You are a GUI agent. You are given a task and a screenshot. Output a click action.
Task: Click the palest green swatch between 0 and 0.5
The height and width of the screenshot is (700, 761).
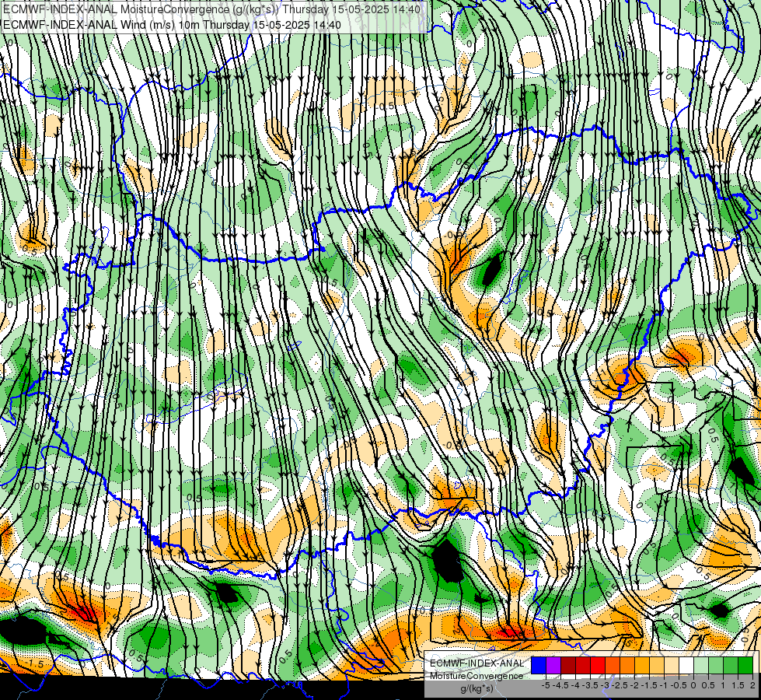click(x=701, y=666)
